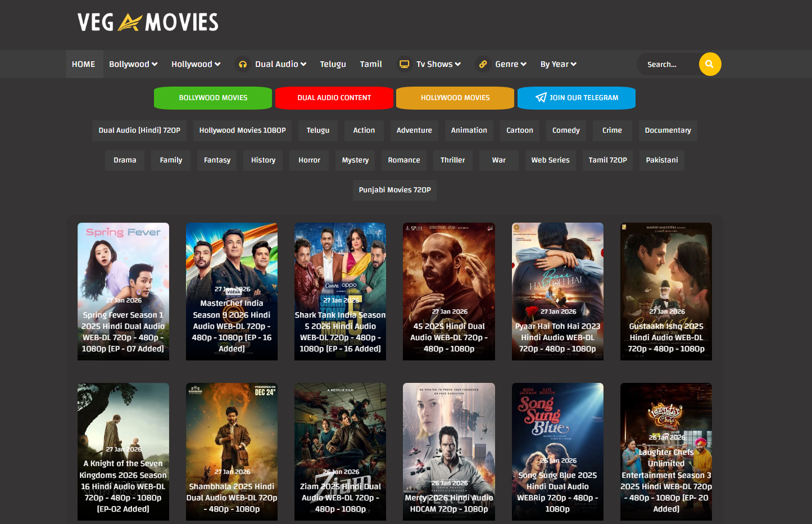812x524 pixels.
Task: Click the yellow search magnifier button
Action: pyautogui.click(x=710, y=64)
